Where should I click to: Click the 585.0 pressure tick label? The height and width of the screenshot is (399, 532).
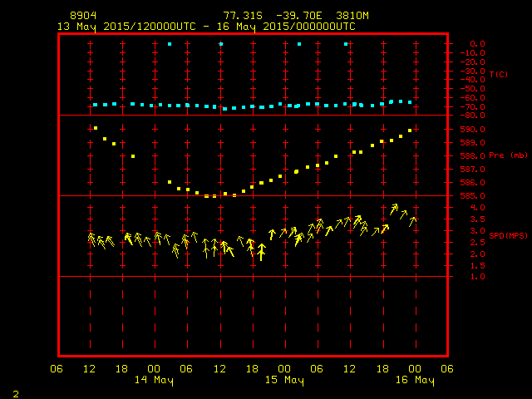click(x=473, y=196)
